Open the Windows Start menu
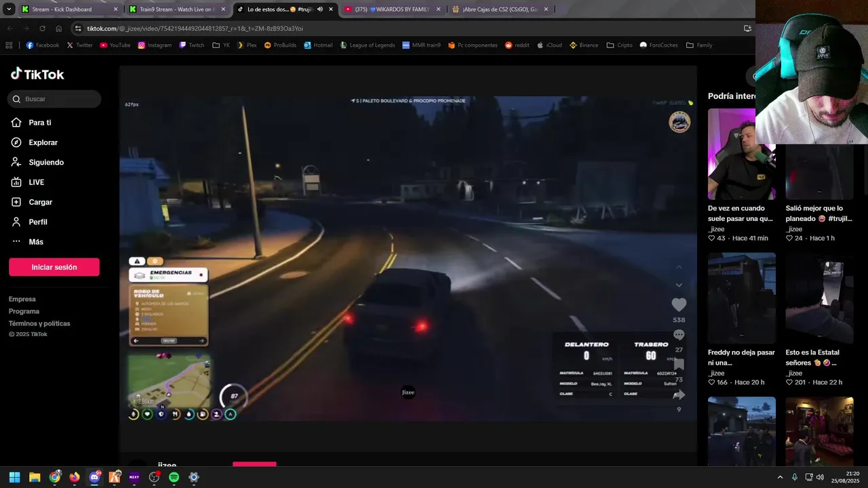This screenshot has width=868, height=488. (x=14, y=477)
